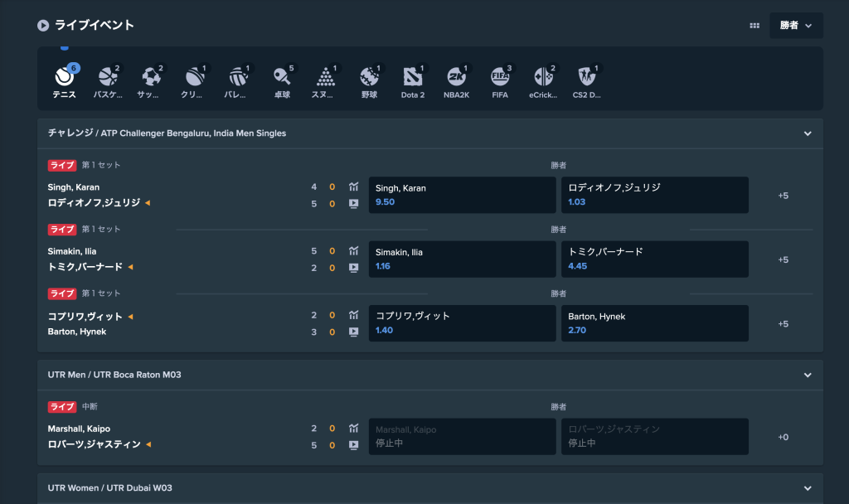Open live stream icon for Marshall, Kaipo match

click(x=353, y=445)
